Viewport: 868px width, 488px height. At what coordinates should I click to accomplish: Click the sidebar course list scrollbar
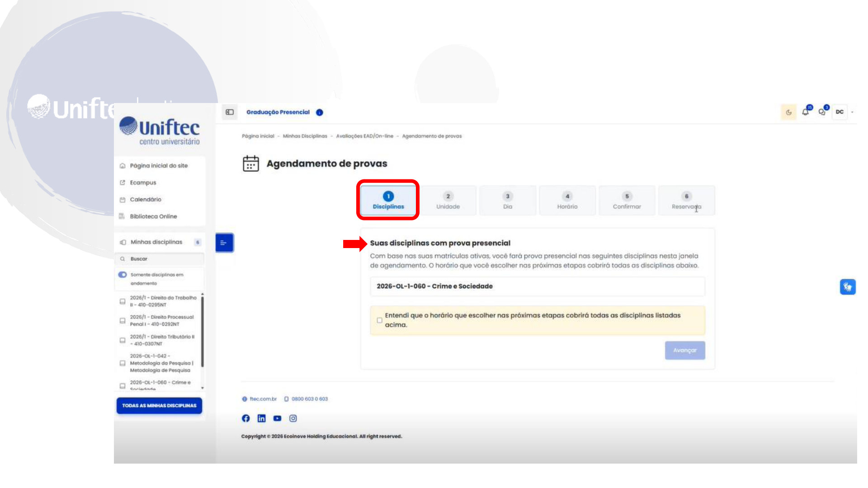pos(203,331)
